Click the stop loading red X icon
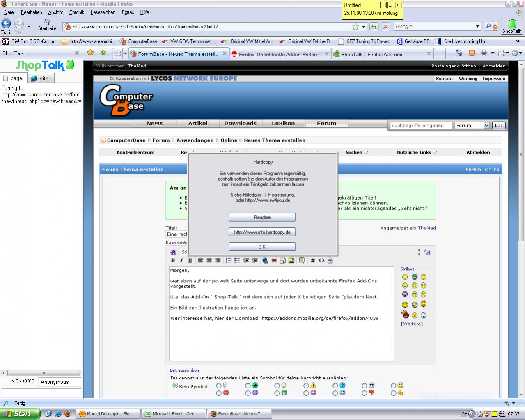This screenshot has height=420, width=525. point(385,26)
